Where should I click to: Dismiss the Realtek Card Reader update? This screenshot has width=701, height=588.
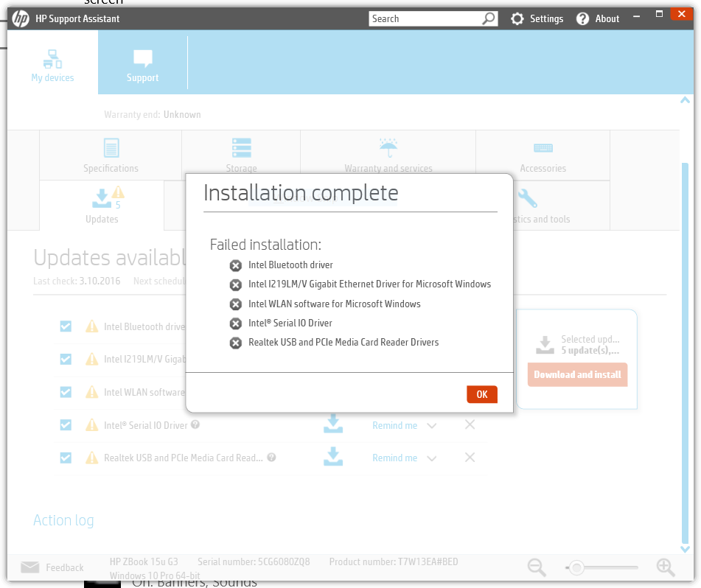[x=470, y=458]
